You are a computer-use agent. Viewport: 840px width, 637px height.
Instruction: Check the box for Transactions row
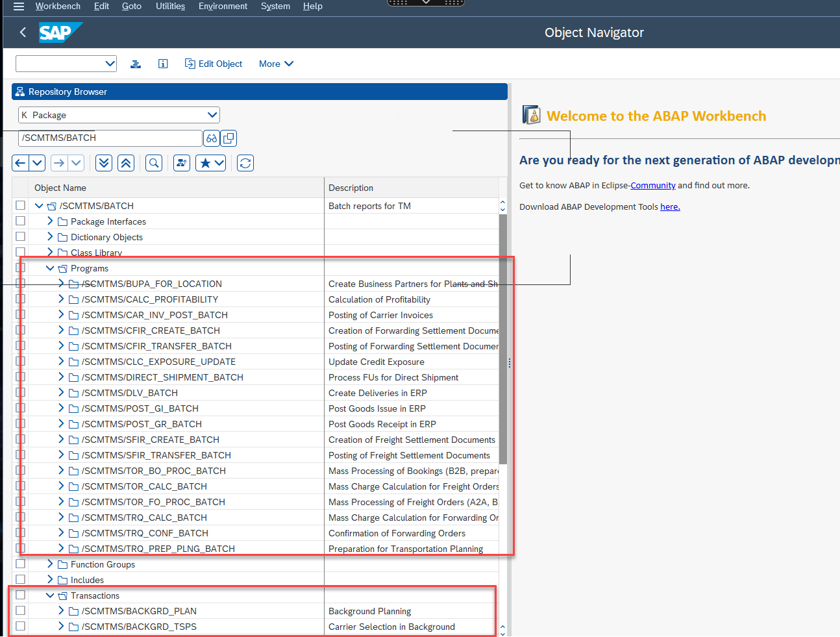(x=20, y=595)
